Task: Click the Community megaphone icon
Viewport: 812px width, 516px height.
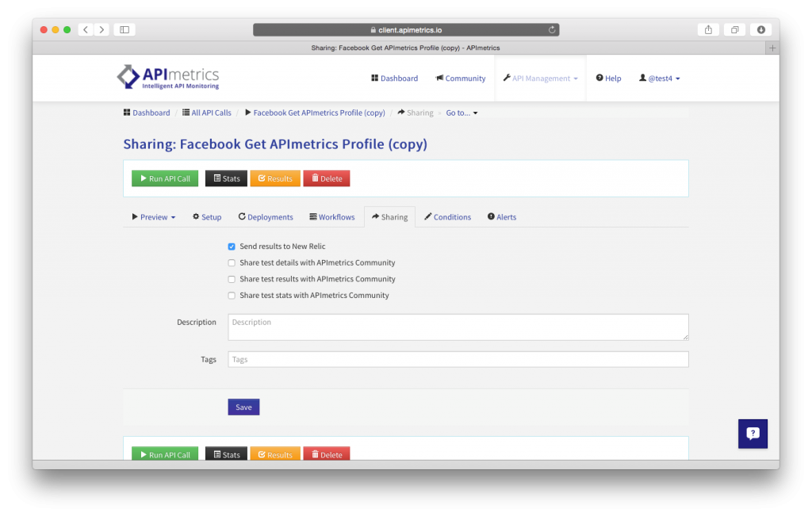Action: [x=439, y=78]
